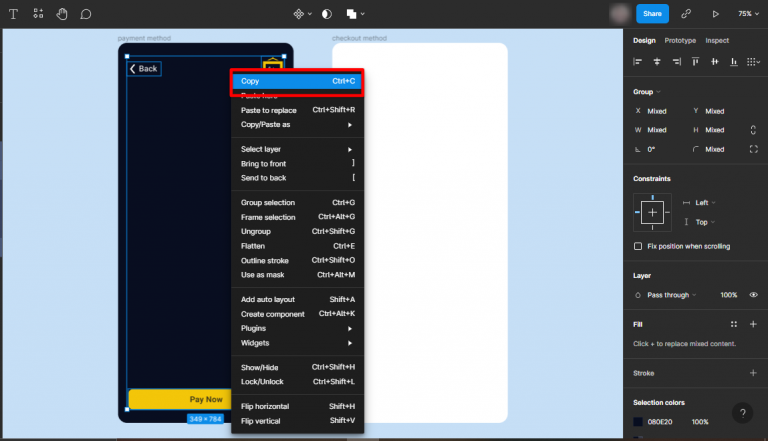Choose Add auto layout
Image resolution: width=768 pixels, height=441 pixels.
(297, 299)
